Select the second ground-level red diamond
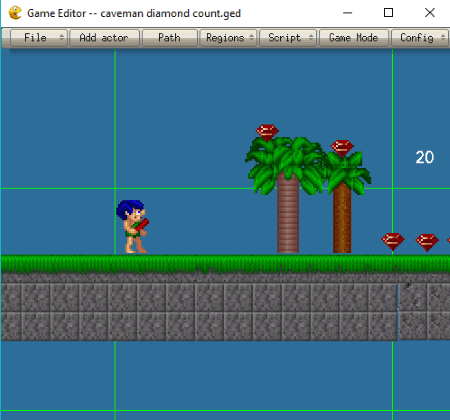Screen dimensions: 450x420 pos(427,242)
